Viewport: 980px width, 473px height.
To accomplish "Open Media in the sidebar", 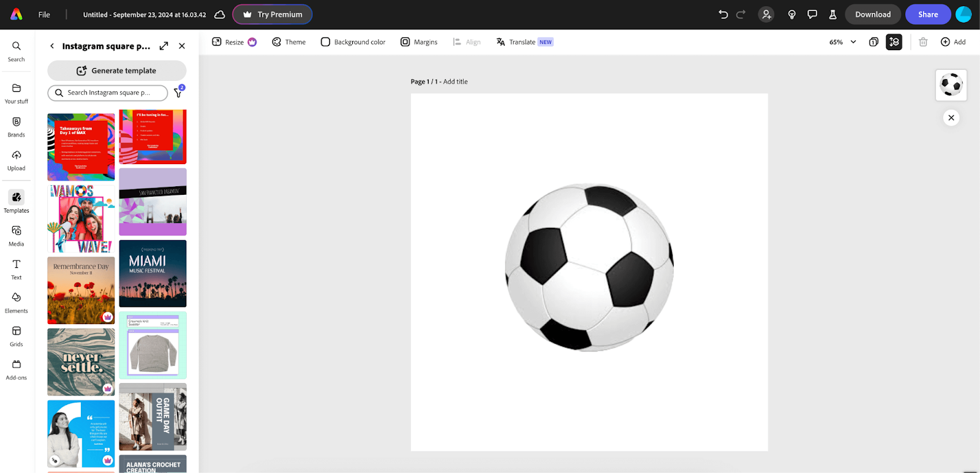I will pyautogui.click(x=17, y=236).
